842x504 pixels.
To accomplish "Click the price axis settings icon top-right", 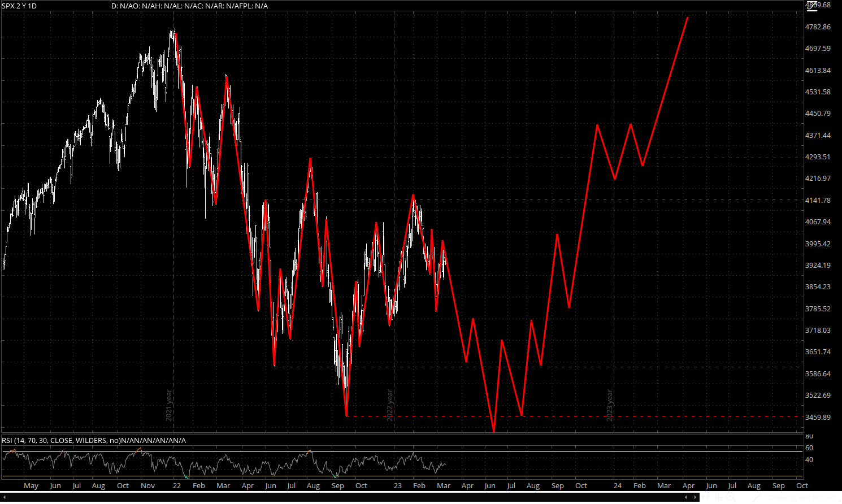I will [812, 6].
